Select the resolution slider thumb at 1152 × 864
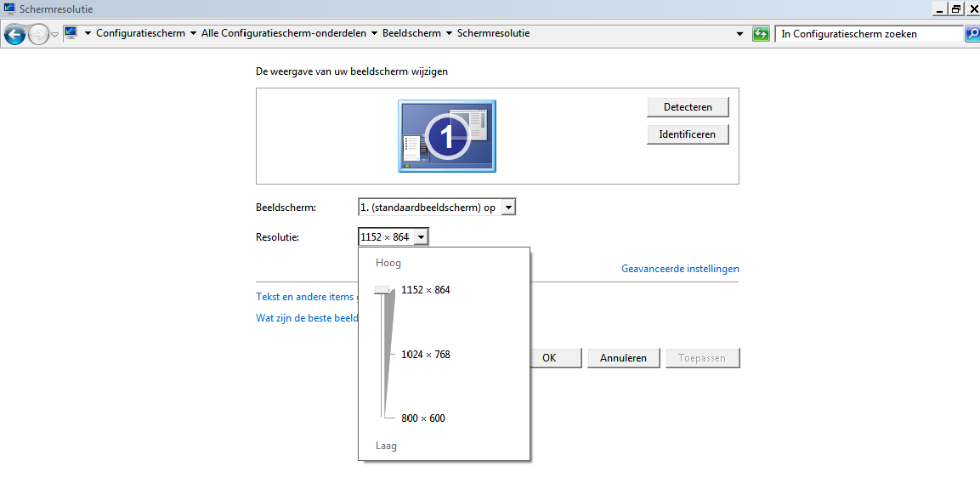The width and height of the screenshot is (980, 478). pos(383,290)
